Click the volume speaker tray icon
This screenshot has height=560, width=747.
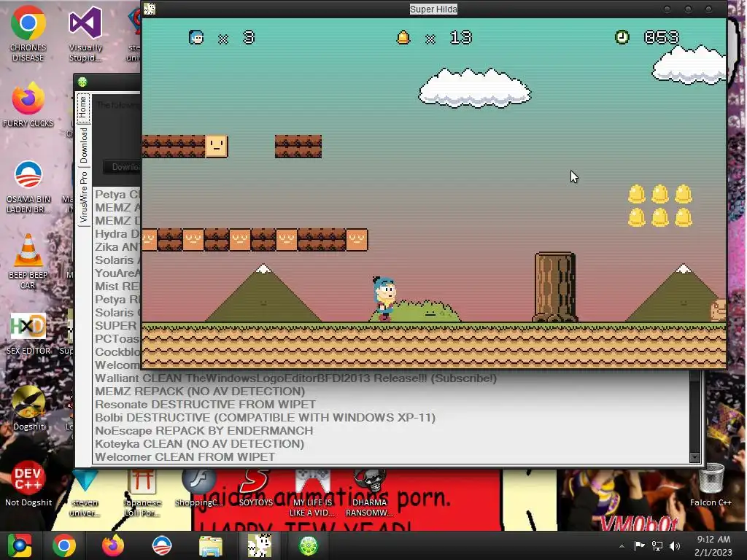pos(675,546)
